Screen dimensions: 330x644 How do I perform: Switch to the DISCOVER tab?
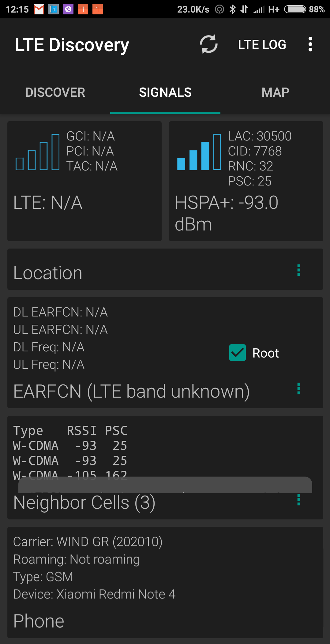pyautogui.click(x=55, y=92)
